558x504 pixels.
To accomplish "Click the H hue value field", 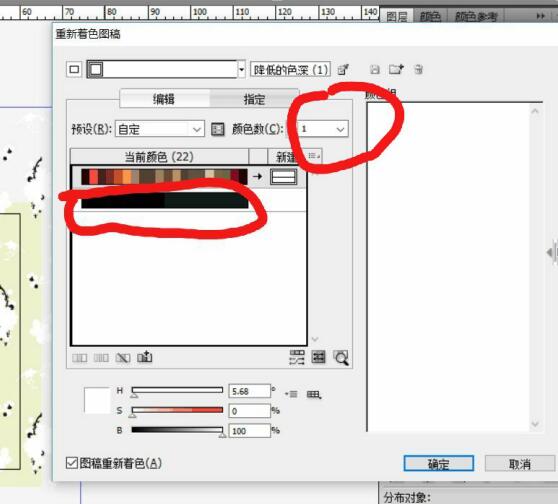I will click(249, 391).
